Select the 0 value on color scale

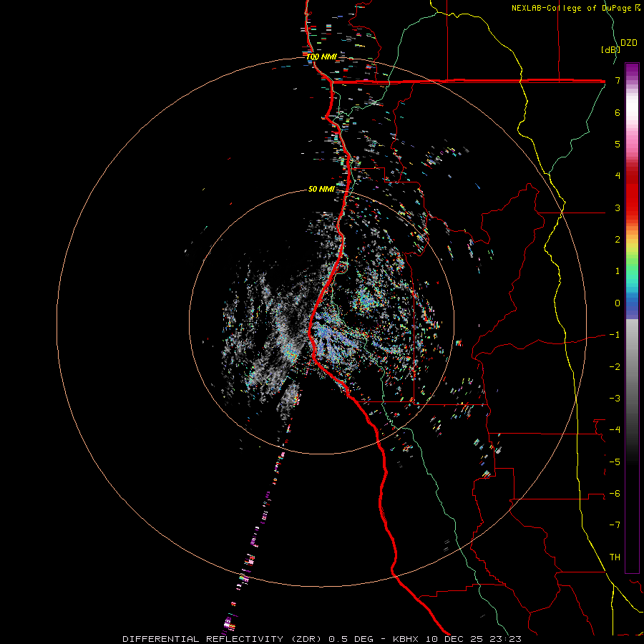coord(618,303)
